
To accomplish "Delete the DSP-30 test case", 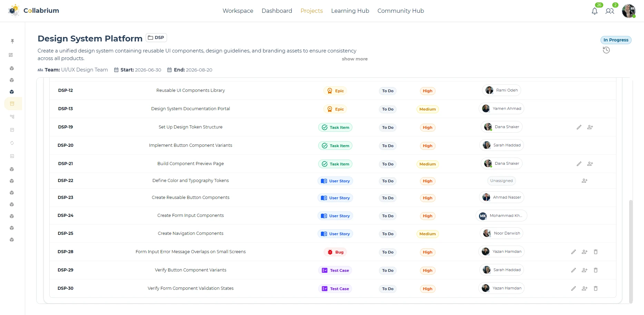I will 595,288.
